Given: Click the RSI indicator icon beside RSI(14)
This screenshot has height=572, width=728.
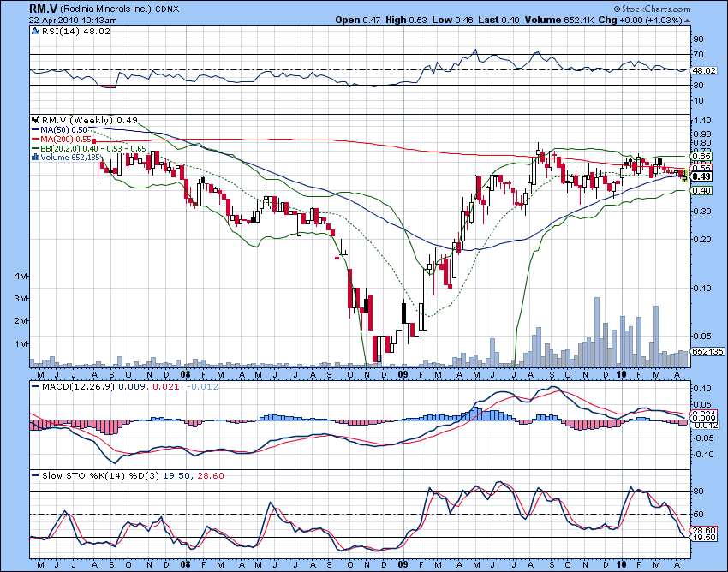Looking at the screenshot, I should (x=36, y=31).
